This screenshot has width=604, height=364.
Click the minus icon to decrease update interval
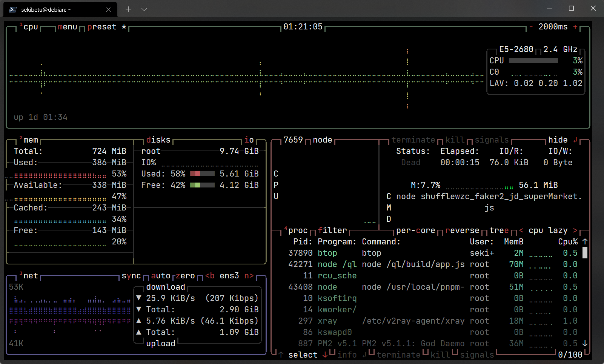(x=532, y=27)
